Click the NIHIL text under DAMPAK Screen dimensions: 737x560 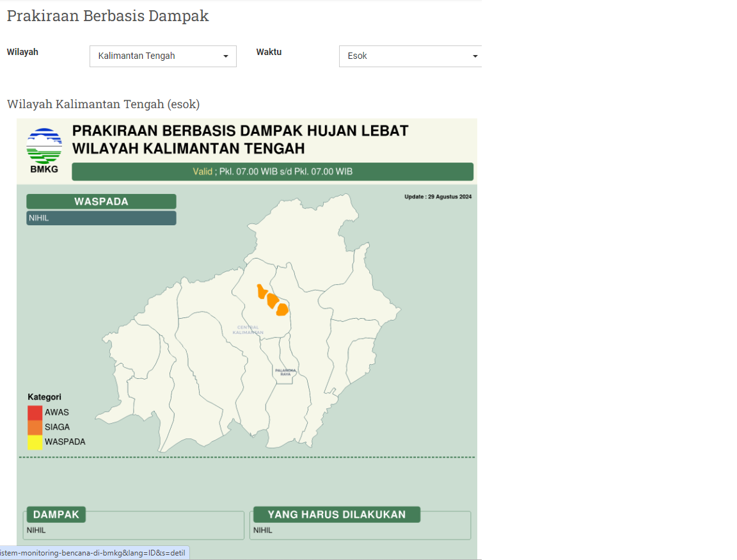pos(36,530)
